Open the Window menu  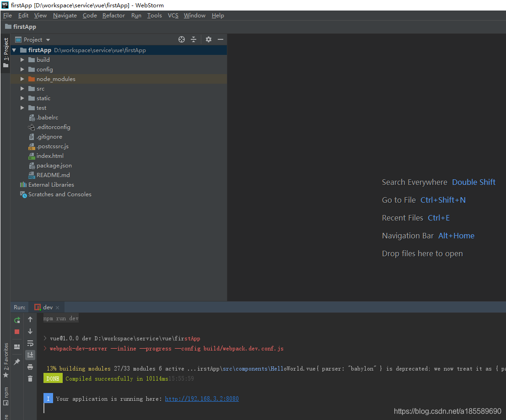tap(194, 16)
